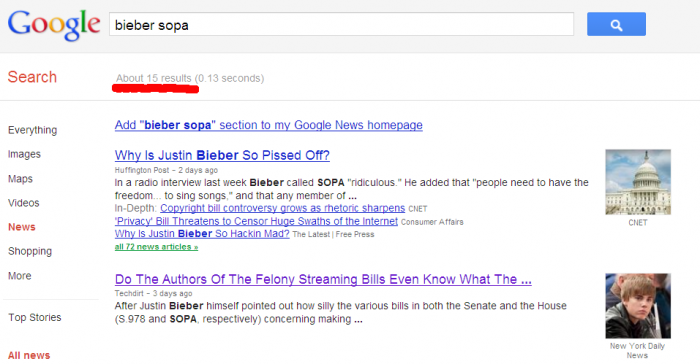Click 'Huffington Post - 2 days ago' source line

166,170
